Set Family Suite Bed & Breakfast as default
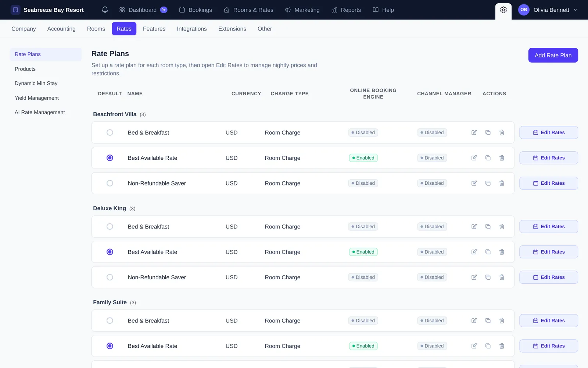Viewport: 588px width, 368px height. [110, 321]
